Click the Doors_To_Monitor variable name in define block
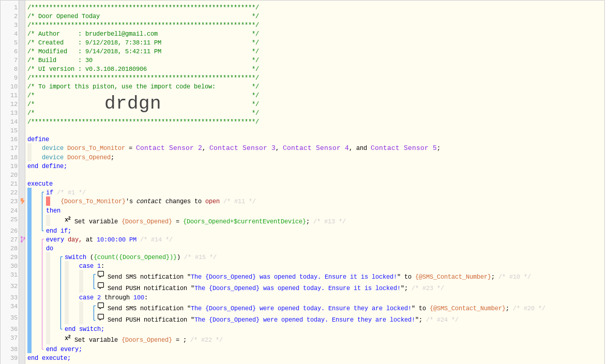This screenshot has height=364, width=609. [96, 148]
